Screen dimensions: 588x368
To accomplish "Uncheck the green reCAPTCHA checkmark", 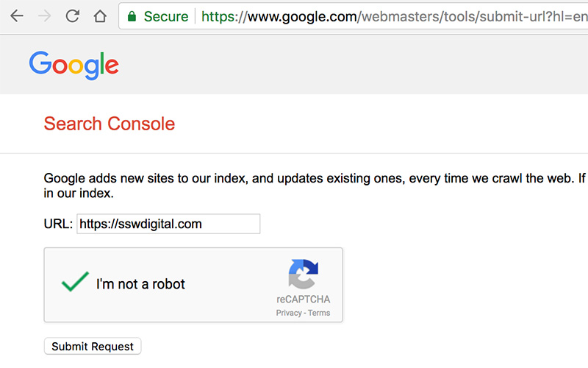I will click(75, 283).
